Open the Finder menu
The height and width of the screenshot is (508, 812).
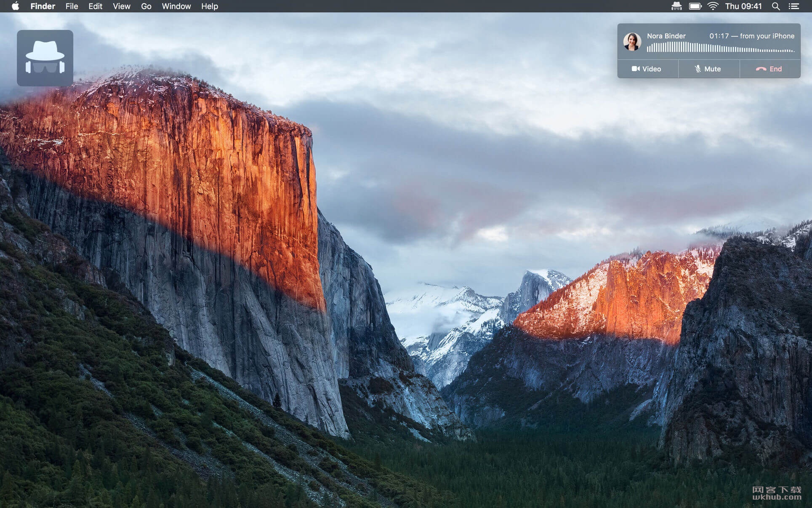(x=43, y=6)
